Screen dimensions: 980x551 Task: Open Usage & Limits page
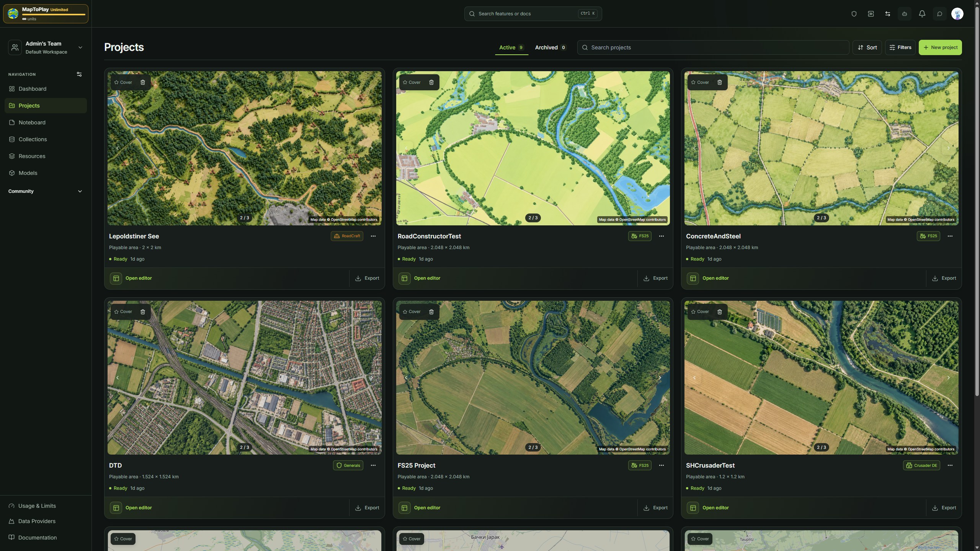[46, 506]
